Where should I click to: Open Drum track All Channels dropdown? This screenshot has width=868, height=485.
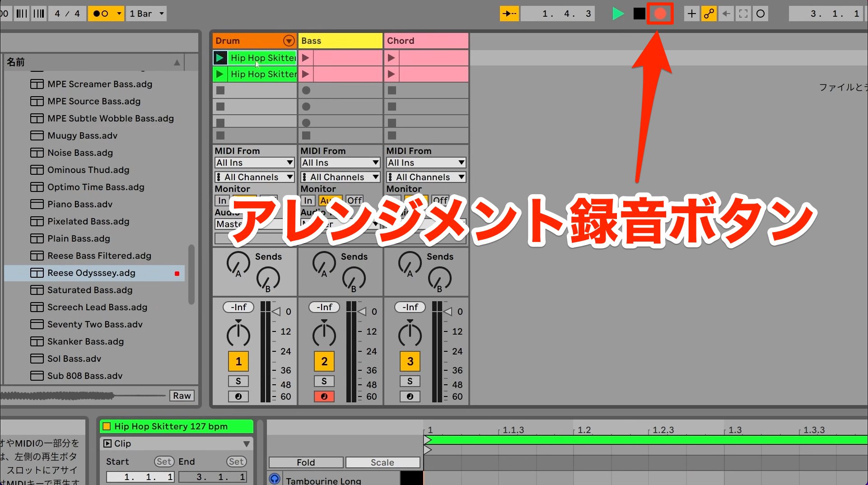point(254,177)
